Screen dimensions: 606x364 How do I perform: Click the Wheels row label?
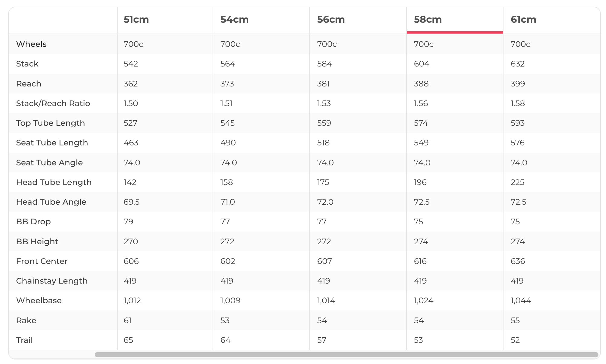click(31, 44)
